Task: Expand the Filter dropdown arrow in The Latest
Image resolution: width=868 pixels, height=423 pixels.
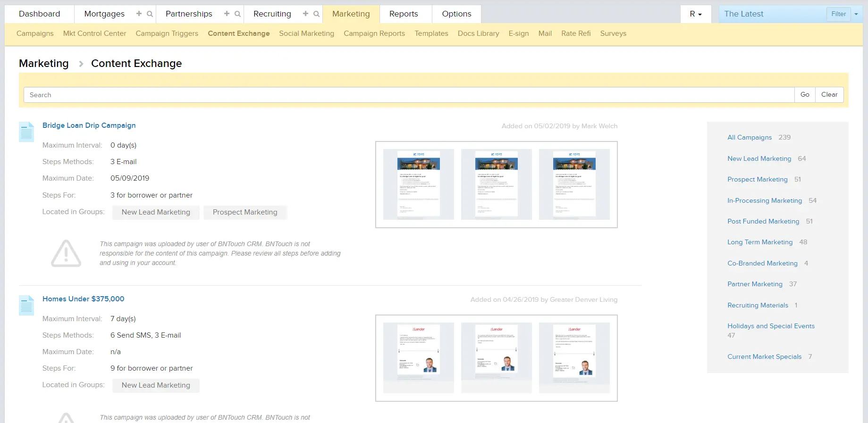Action: pos(856,14)
